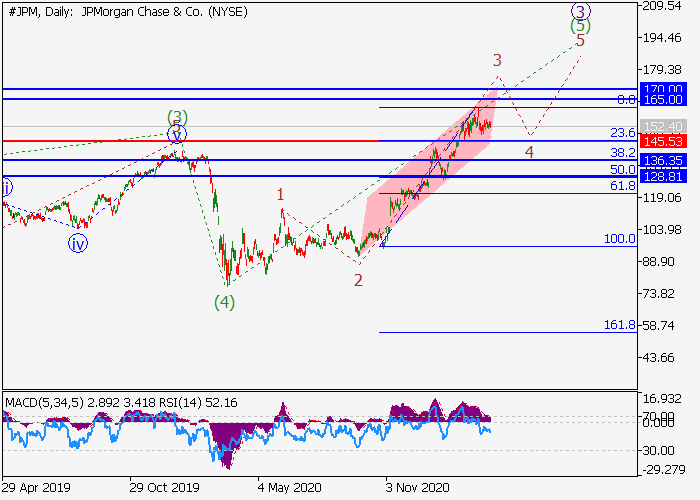Click the 58.74 price axis label
This screenshot has height=500, width=700.
point(659,325)
